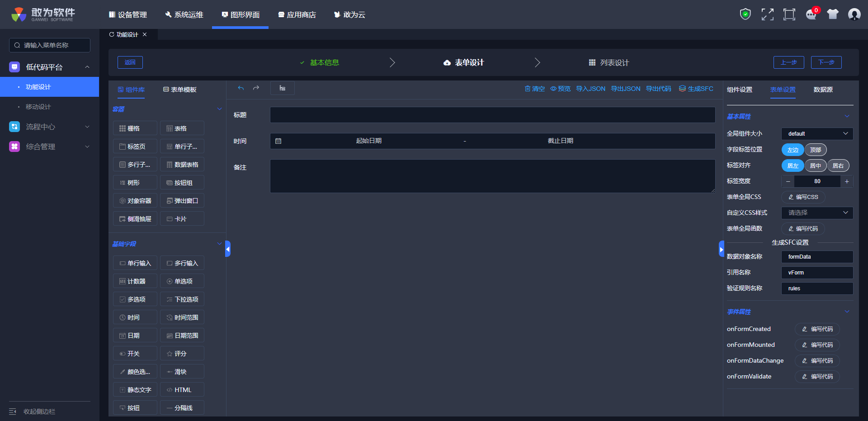Click the 下一步 button

click(826, 62)
